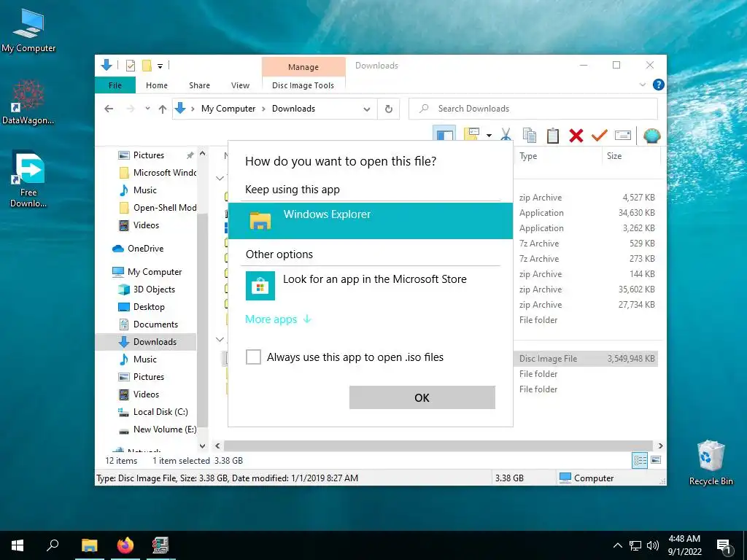This screenshot has width=747, height=560.
Task: Open the Share ribbon tab
Action: pyautogui.click(x=199, y=85)
